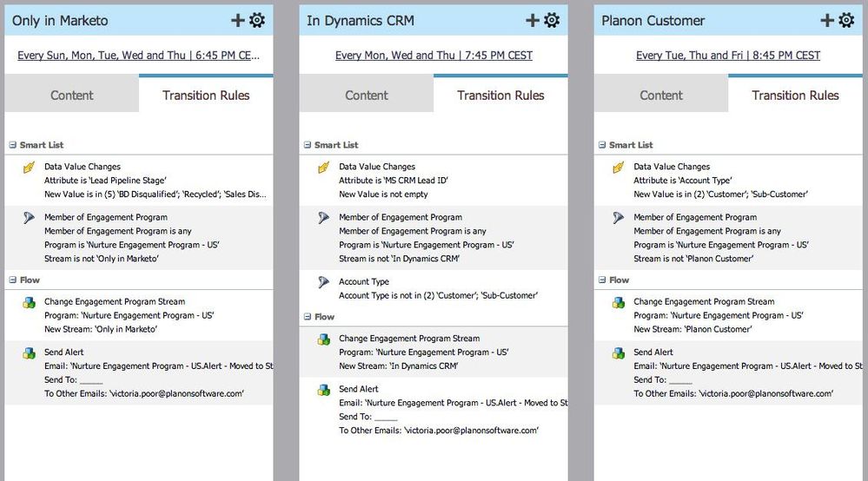Switch to Content tab in Only in Marketo
The width and height of the screenshot is (868, 481).
[x=72, y=95]
